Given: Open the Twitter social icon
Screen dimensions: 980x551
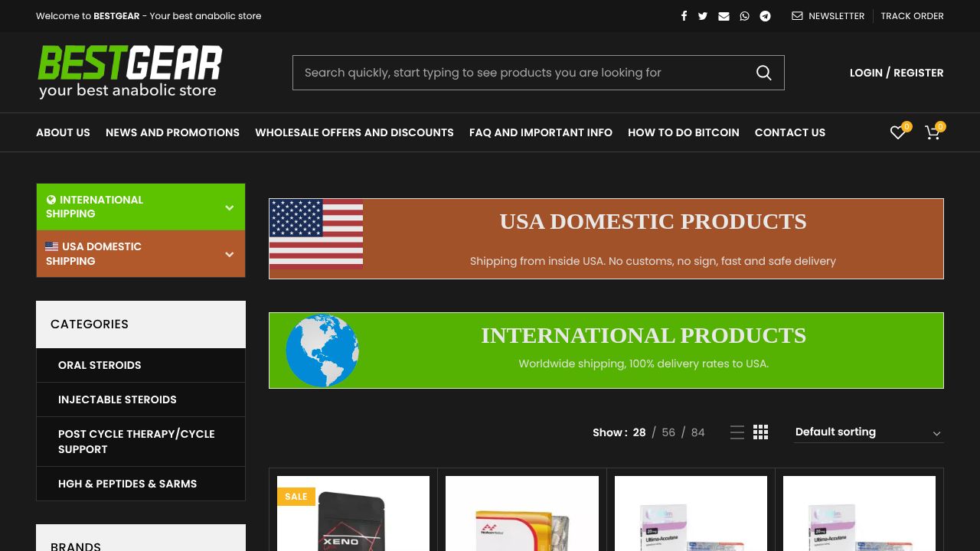Looking at the screenshot, I should click(703, 16).
